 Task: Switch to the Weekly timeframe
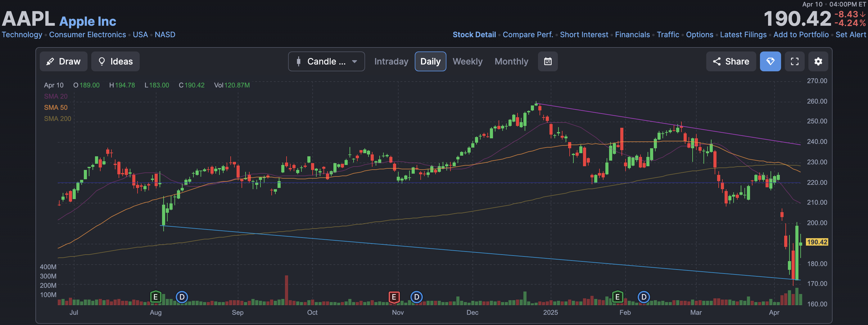(467, 61)
